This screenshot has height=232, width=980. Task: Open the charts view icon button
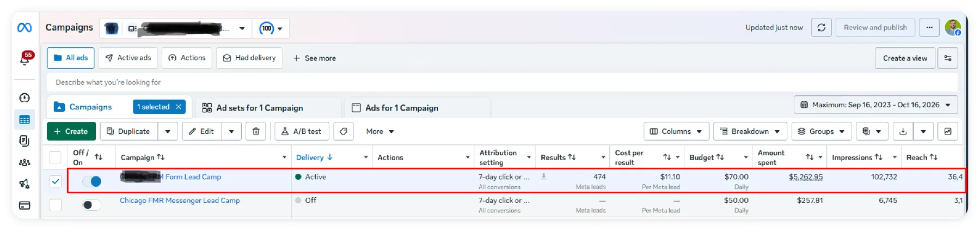pyautogui.click(x=948, y=131)
